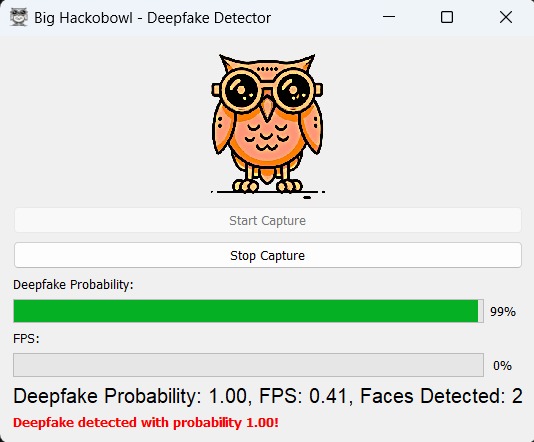The image size is (534, 442).
Task: Select the "FPS:" label above the bar
Action: (26, 339)
